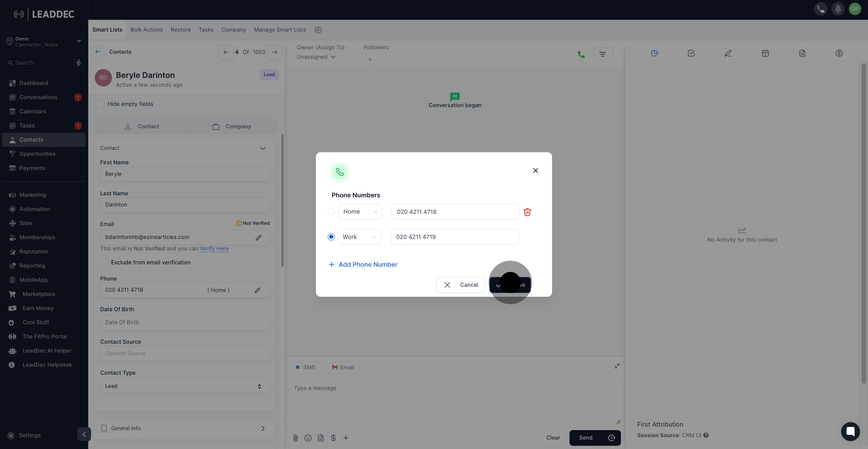
Task: Open the Payments dollar icon in right panel
Action: click(x=839, y=53)
